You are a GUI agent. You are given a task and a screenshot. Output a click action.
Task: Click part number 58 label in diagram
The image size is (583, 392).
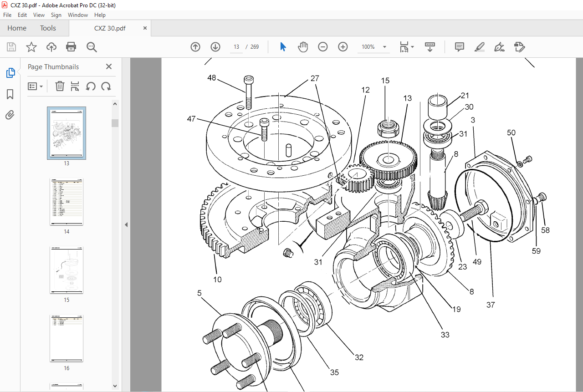545,230
